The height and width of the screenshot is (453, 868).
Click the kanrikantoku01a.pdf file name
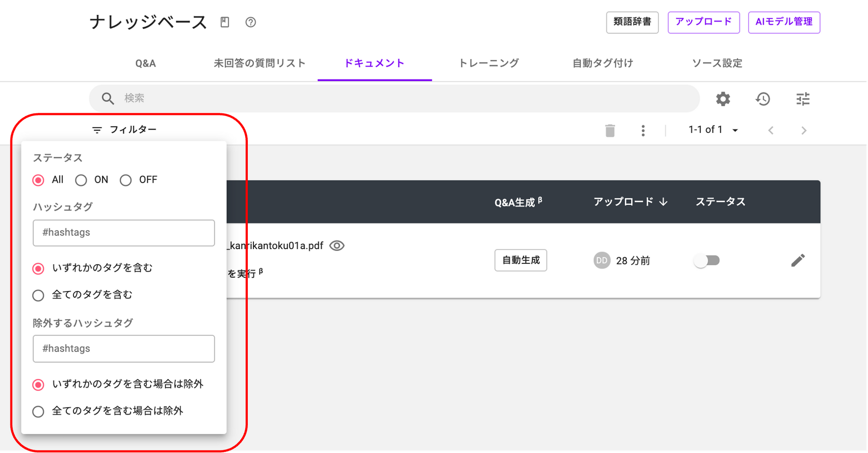point(275,246)
